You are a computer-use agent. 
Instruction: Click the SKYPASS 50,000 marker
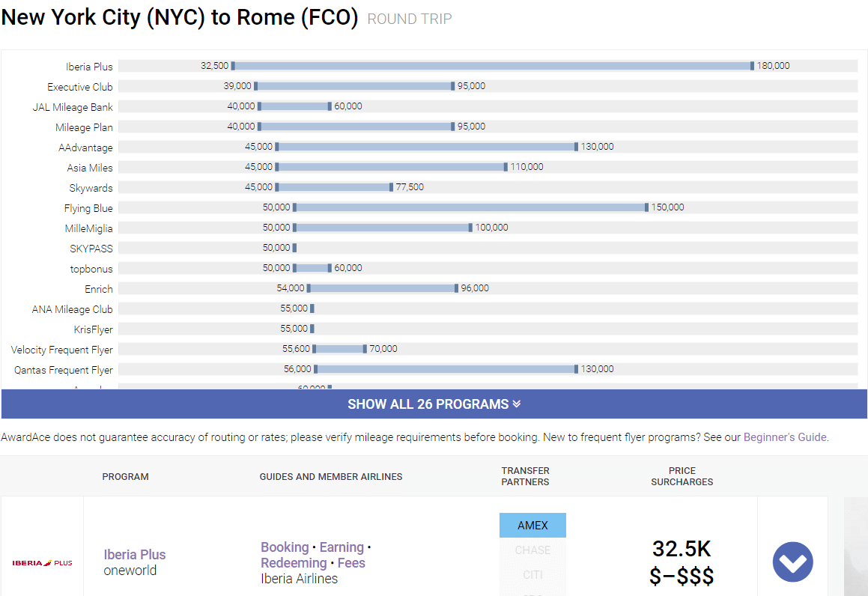294,248
